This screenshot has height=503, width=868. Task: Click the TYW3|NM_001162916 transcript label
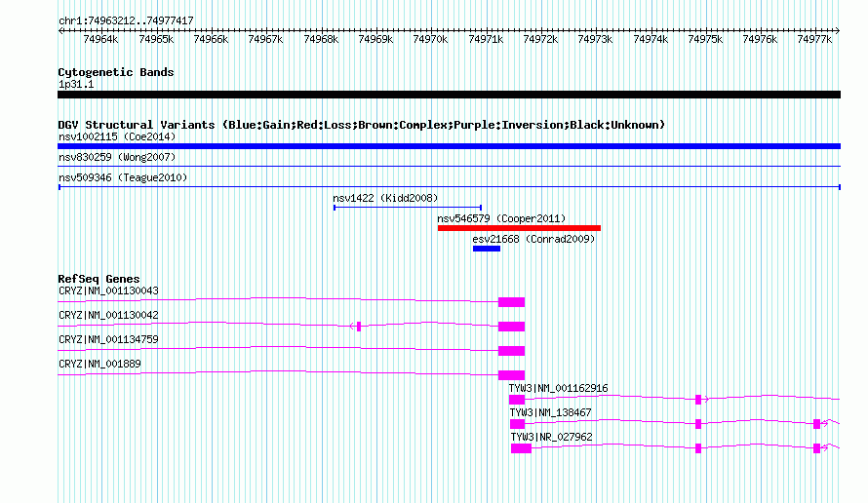coord(559,388)
